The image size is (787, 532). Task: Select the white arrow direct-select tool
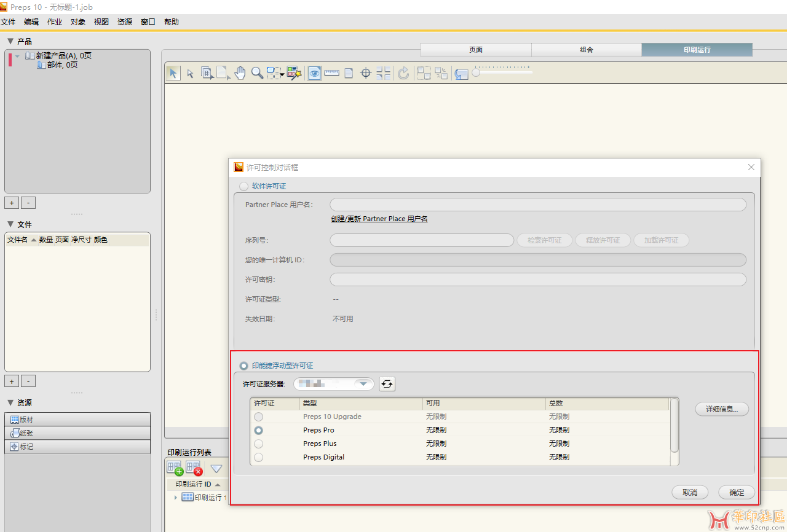tap(190, 74)
